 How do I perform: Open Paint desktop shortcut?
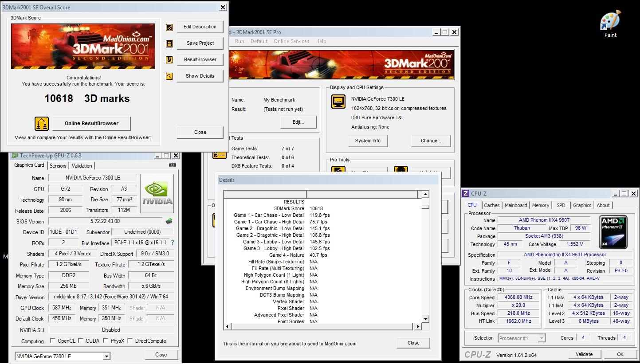click(610, 24)
